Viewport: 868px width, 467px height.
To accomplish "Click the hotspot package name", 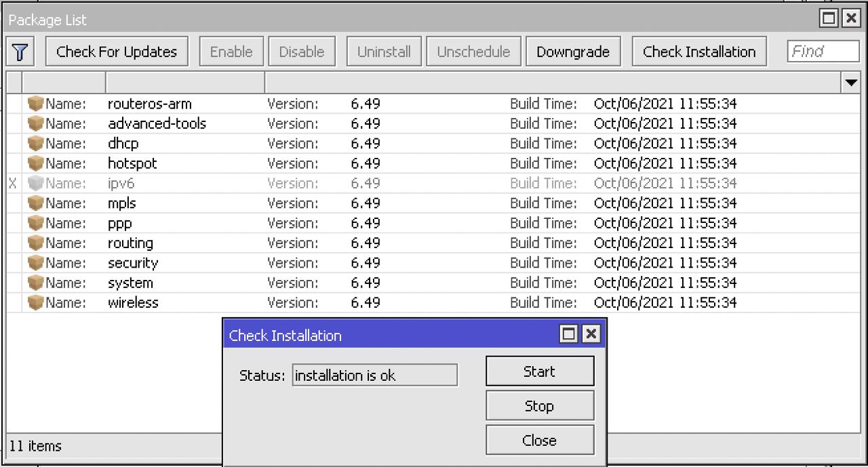I will 132,163.
